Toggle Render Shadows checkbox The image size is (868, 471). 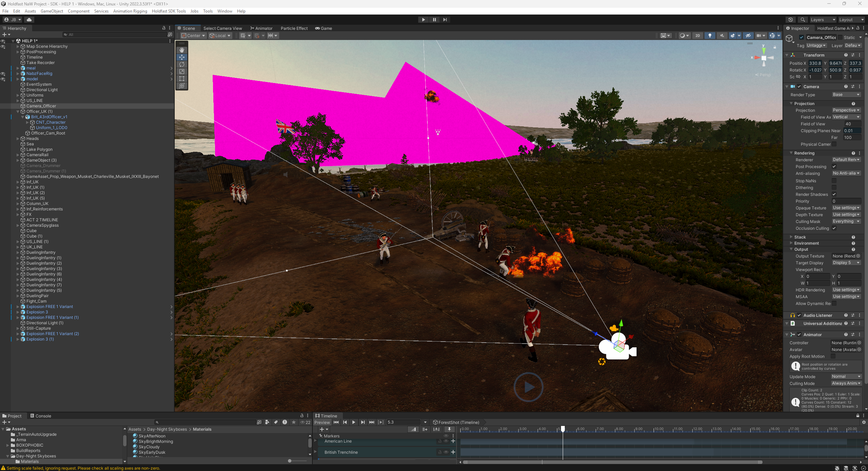pyautogui.click(x=834, y=194)
